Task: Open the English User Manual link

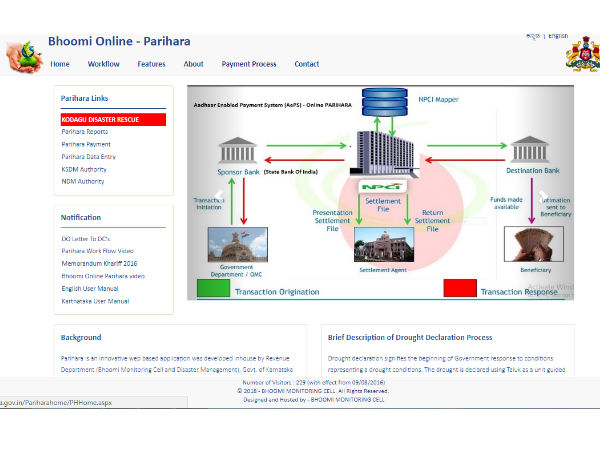Action: (x=90, y=289)
